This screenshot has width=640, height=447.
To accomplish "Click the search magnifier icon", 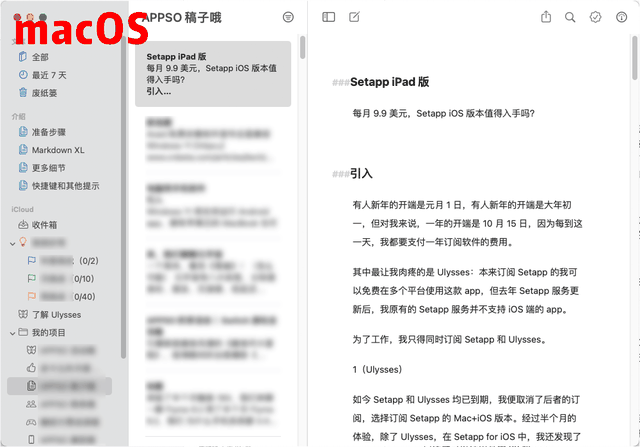I will 570,17.
